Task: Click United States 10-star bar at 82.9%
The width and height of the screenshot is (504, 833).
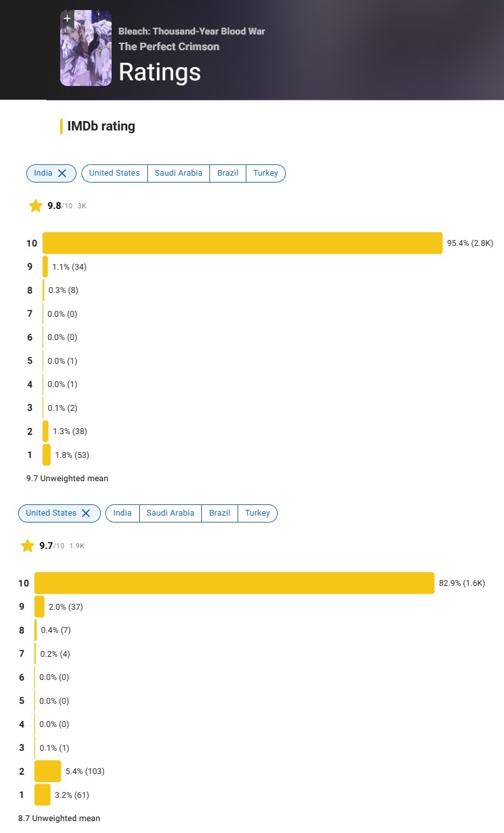Action: click(234, 583)
